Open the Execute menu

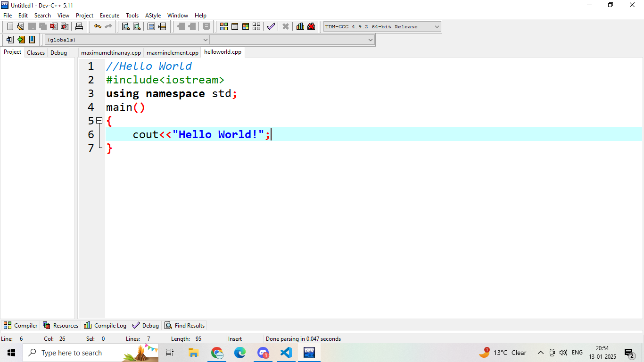pyautogui.click(x=110, y=16)
